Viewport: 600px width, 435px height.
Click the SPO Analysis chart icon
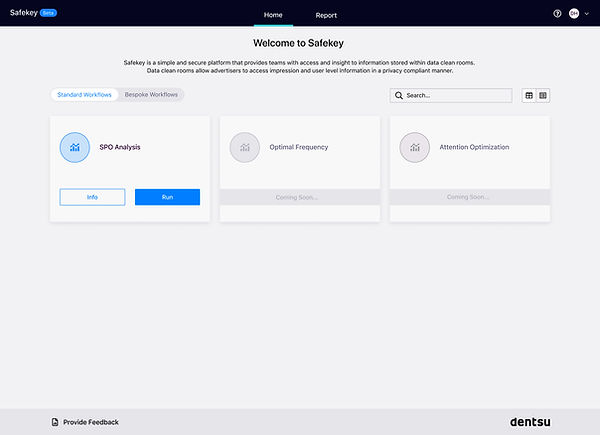(x=75, y=147)
